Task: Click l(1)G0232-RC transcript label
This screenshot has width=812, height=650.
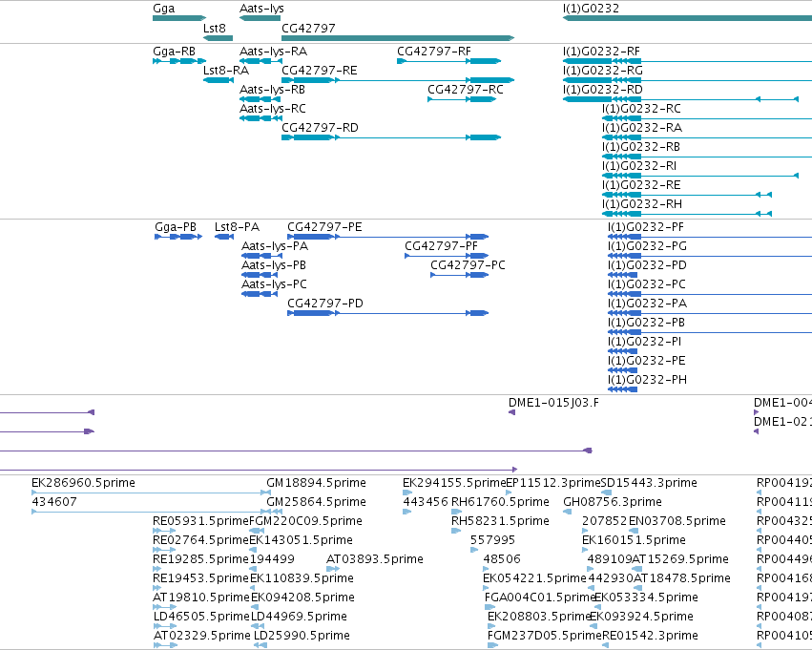Action: coord(641,109)
